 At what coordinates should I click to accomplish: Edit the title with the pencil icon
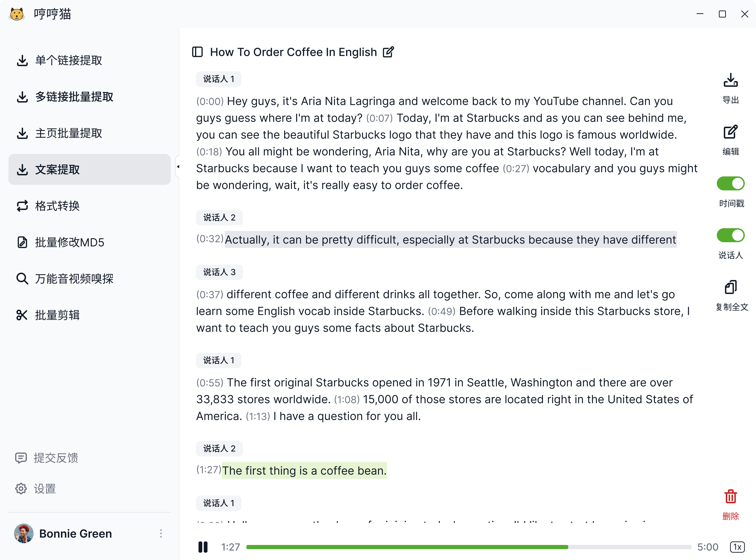[388, 52]
